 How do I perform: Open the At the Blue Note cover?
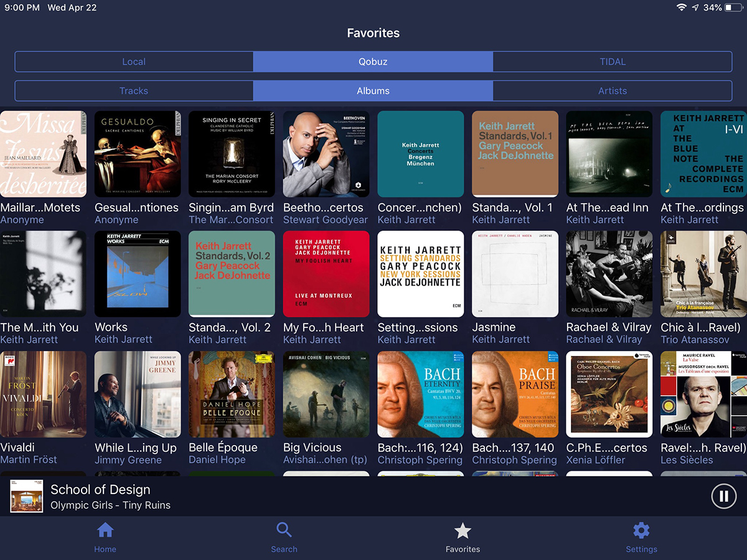703,154
